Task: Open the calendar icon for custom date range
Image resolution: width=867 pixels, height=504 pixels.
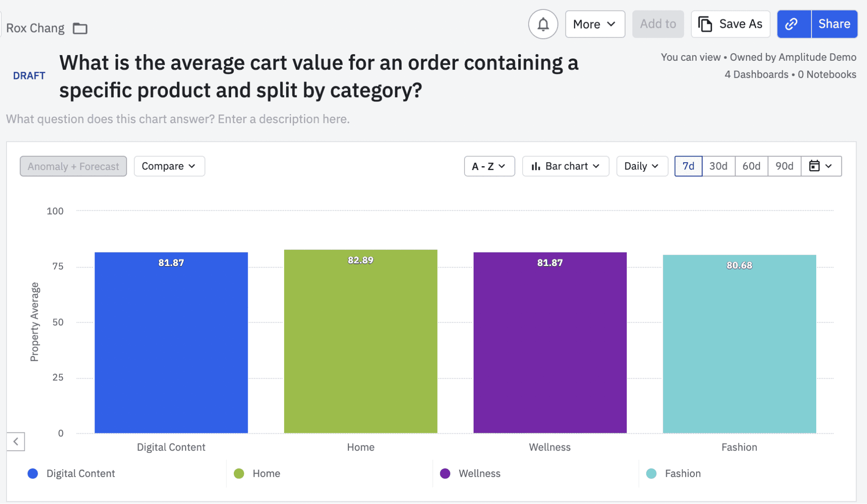Action: [815, 166]
